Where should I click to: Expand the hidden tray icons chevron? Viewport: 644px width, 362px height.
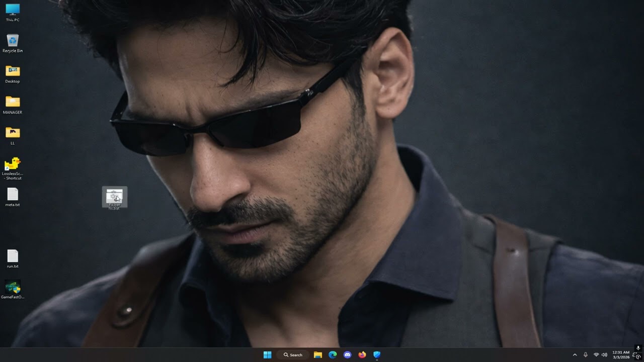pyautogui.click(x=575, y=355)
